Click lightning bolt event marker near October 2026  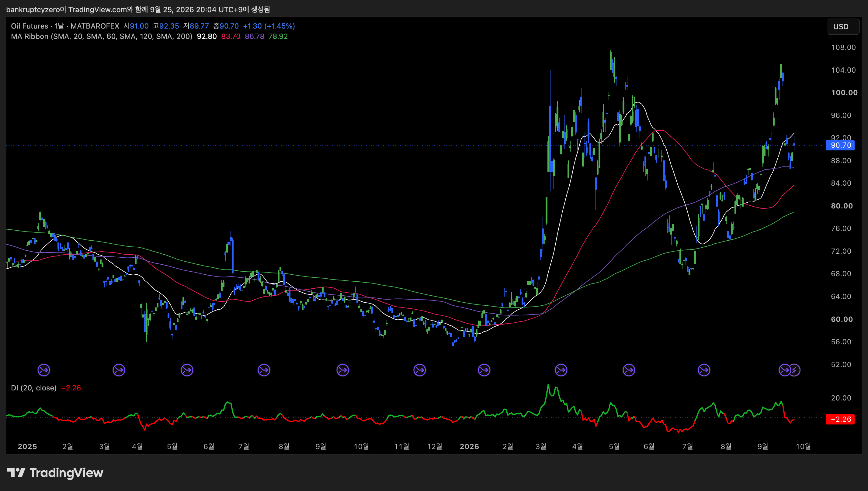click(795, 370)
